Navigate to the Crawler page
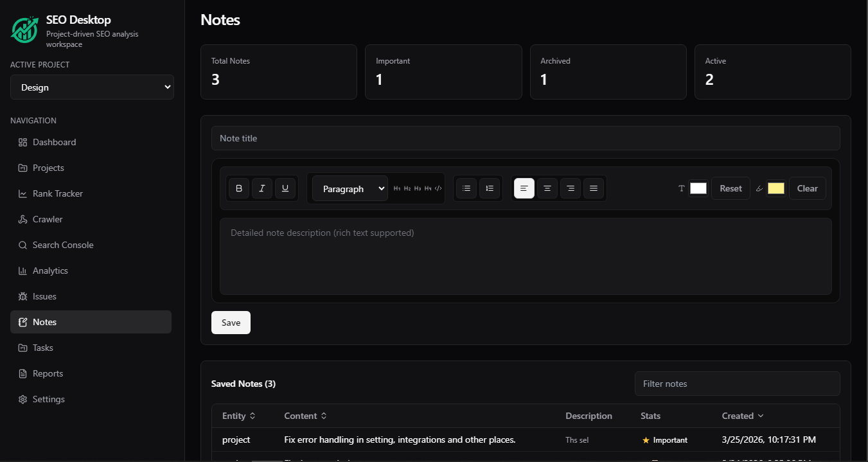The image size is (868, 462). click(91, 219)
